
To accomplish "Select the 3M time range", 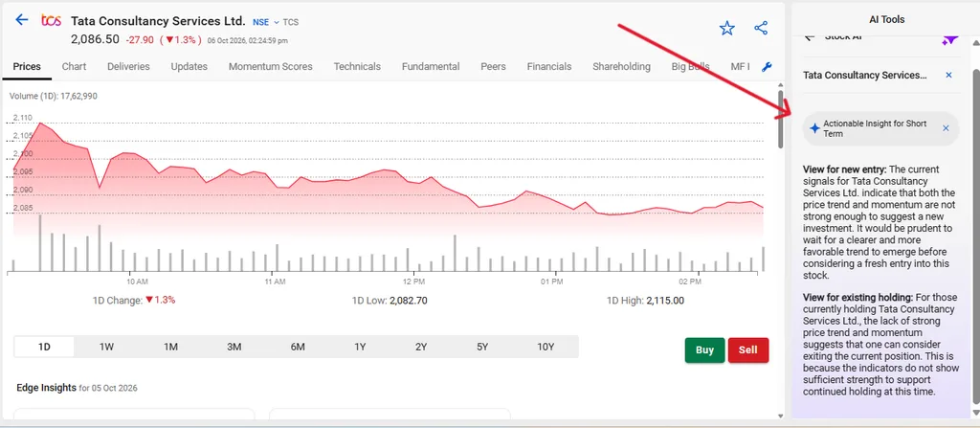I will pos(234,347).
